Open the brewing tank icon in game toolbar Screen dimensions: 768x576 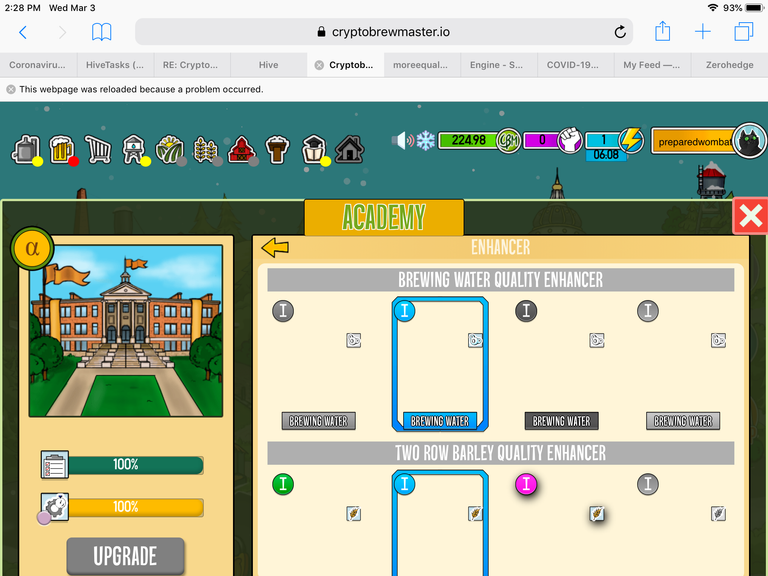coord(25,149)
